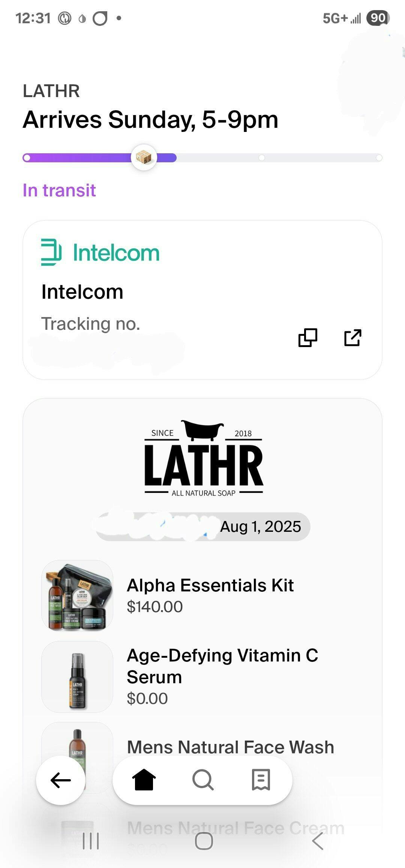Copy the Intelcom tracking number
Screen dimensions: 405x868
(x=308, y=338)
